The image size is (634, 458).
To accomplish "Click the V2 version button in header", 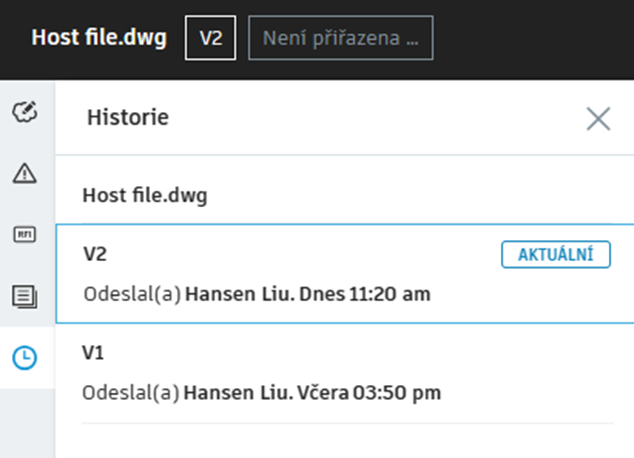I will (x=210, y=39).
